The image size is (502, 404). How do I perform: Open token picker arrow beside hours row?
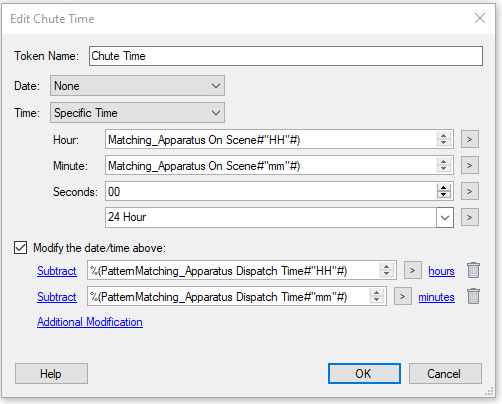413,270
